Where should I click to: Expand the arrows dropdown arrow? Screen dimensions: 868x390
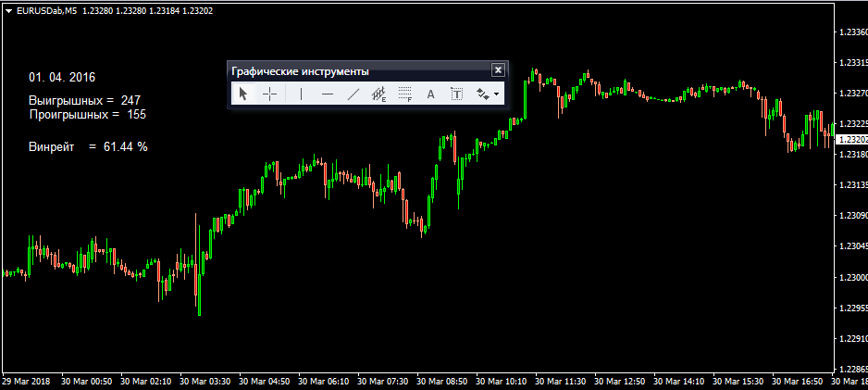click(496, 94)
